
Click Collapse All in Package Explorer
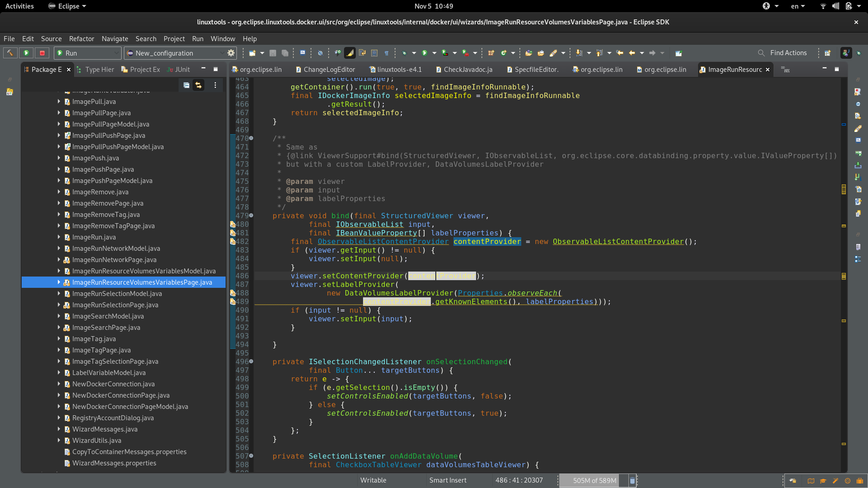(186, 85)
